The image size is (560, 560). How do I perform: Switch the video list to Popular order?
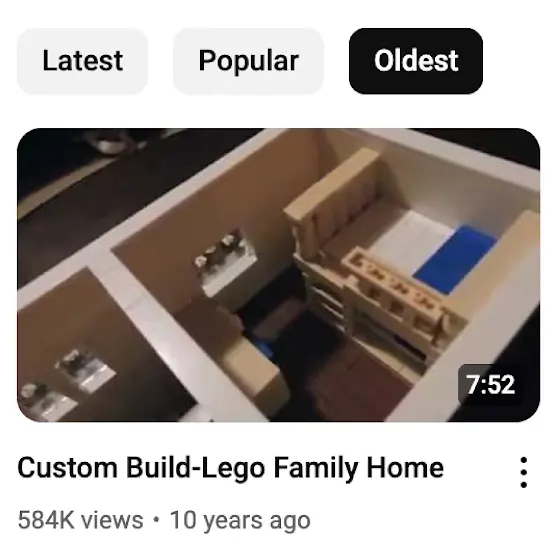pyautogui.click(x=249, y=61)
